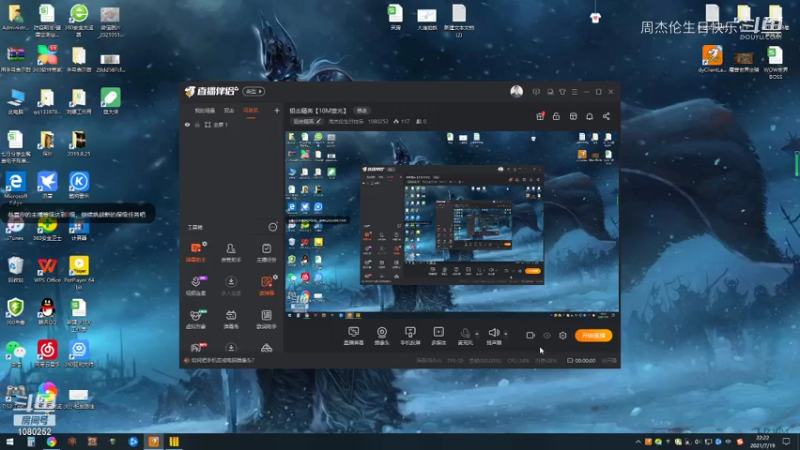Open the screen capture source in bottom toolbar

pos(354,336)
